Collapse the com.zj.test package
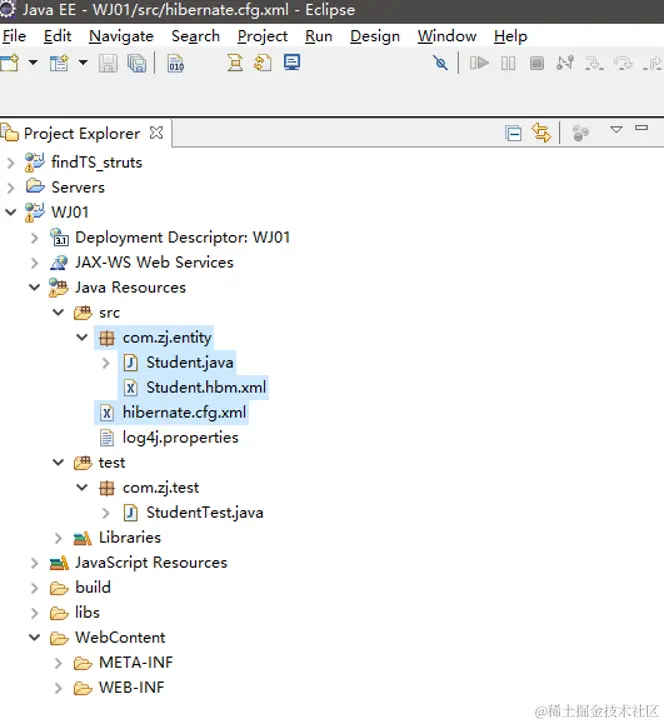This screenshot has width=664, height=724. click(x=82, y=487)
